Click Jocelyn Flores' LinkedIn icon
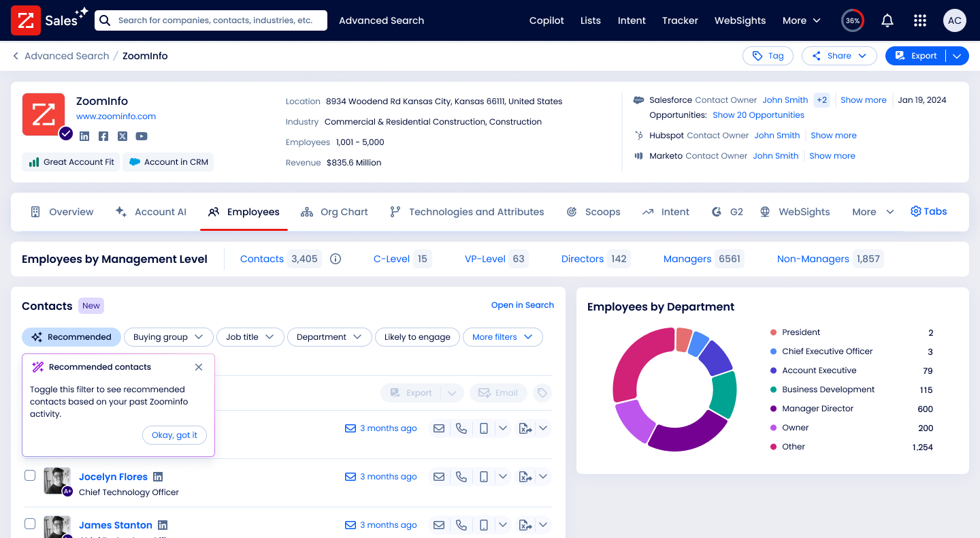The image size is (980, 538). [158, 477]
